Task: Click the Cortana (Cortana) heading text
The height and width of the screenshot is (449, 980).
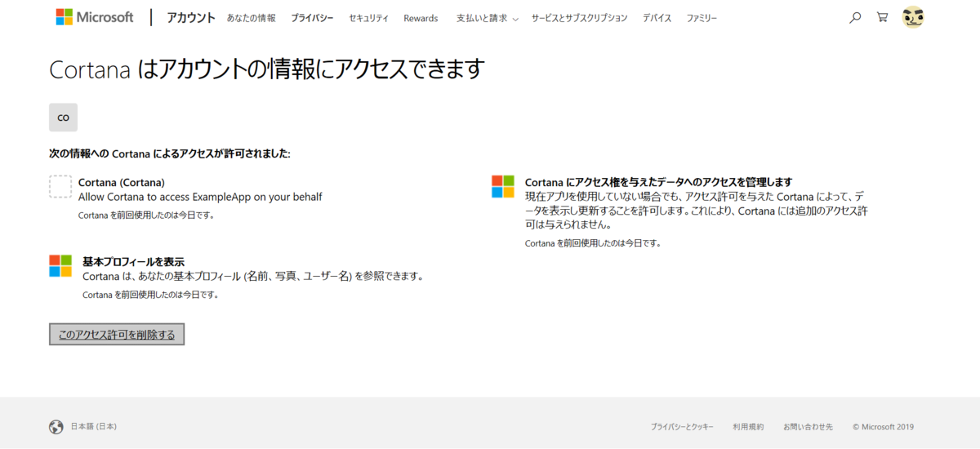Action: coord(122,182)
